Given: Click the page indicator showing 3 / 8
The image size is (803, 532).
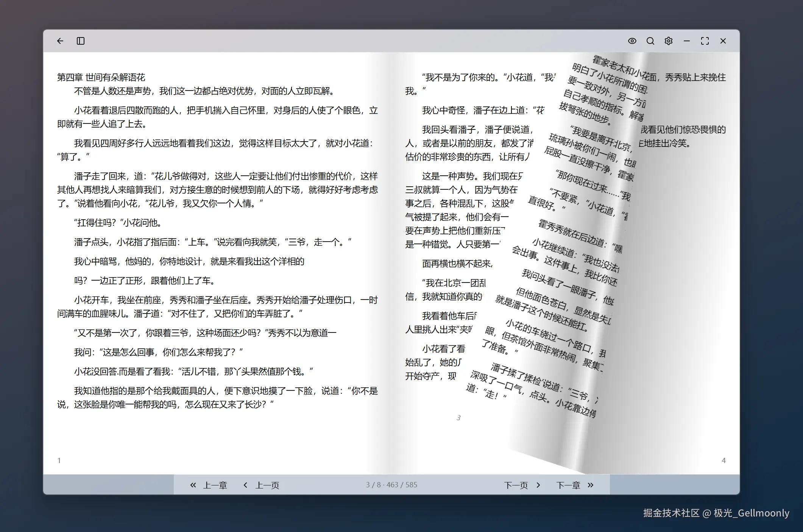Looking at the screenshot, I should click(391, 485).
